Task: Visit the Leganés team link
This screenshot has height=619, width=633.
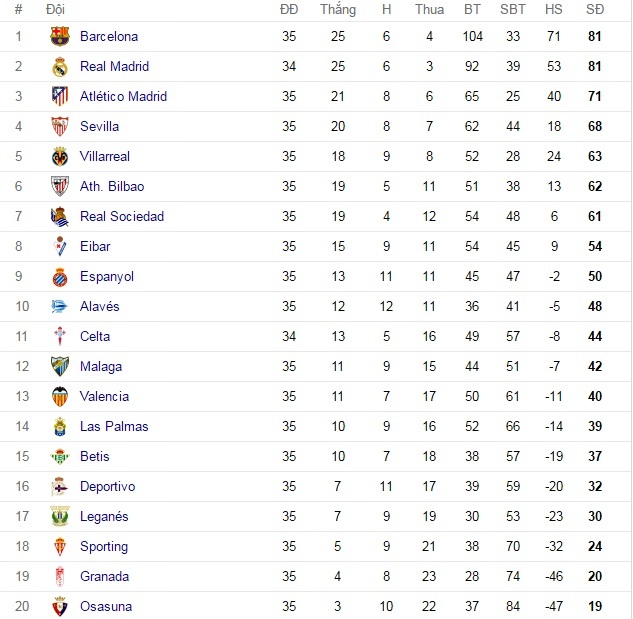Action: pos(104,517)
